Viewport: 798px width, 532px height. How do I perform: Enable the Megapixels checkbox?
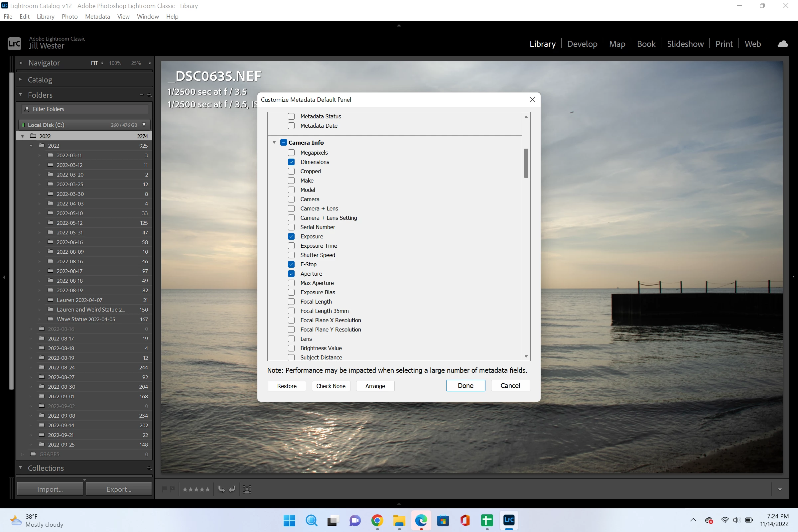[291, 153]
